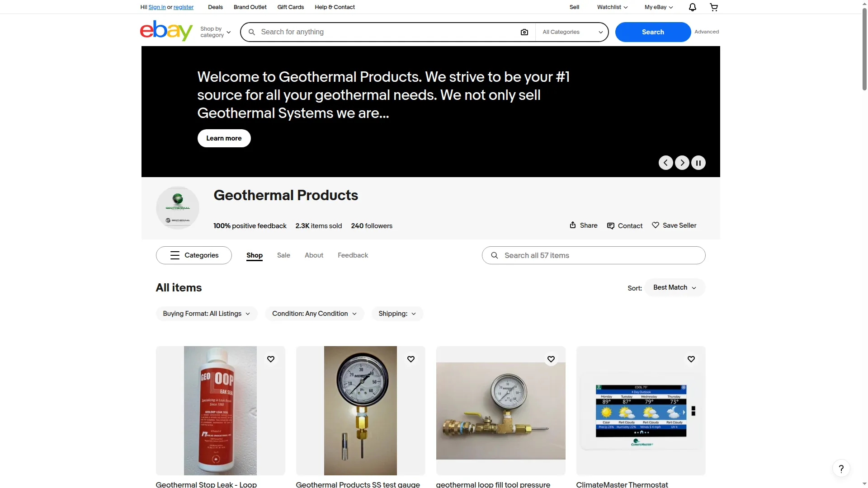Click the register link

pyautogui.click(x=184, y=7)
